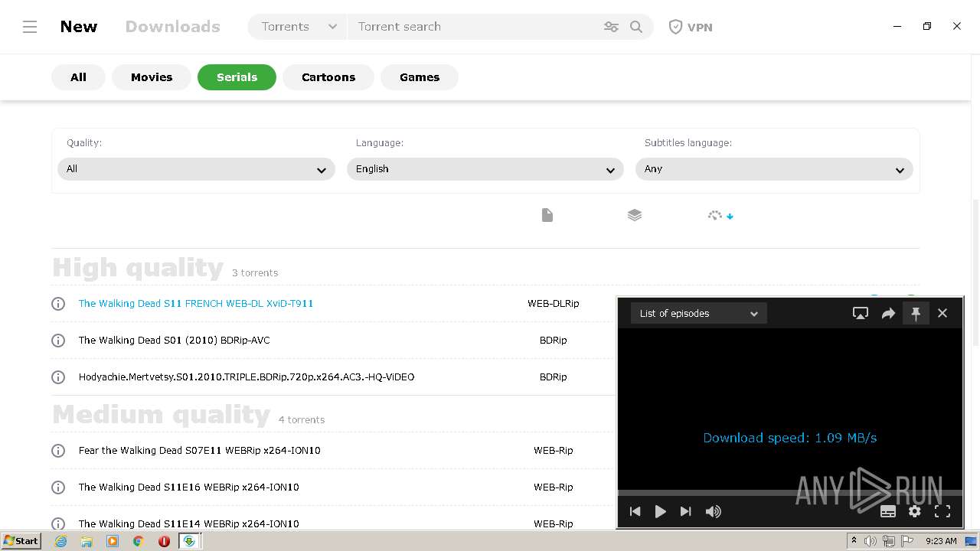Viewport: 980px width, 551px height.
Task: Open the hamburger main menu
Action: tap(30, 27)
